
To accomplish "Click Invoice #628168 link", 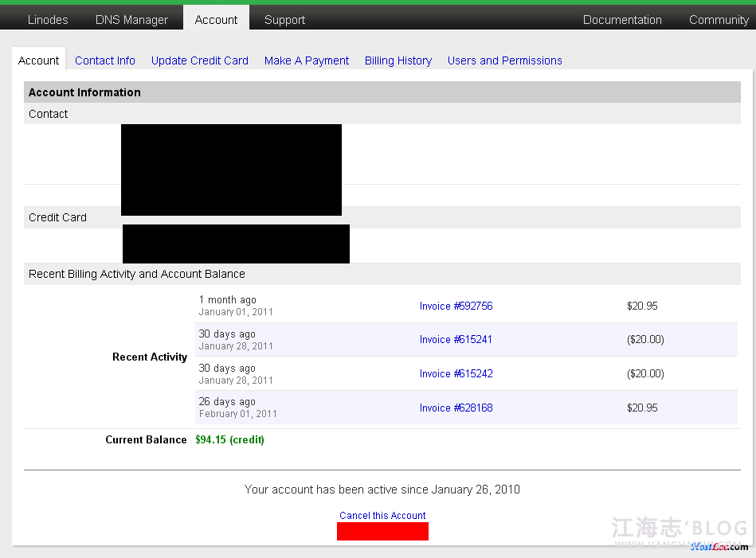I will pos(456,408).
